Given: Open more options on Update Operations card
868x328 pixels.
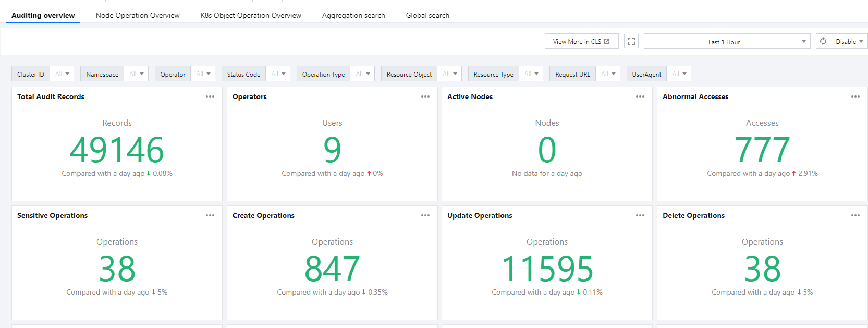Looking at the screenshot, I should tap(640, 215).
